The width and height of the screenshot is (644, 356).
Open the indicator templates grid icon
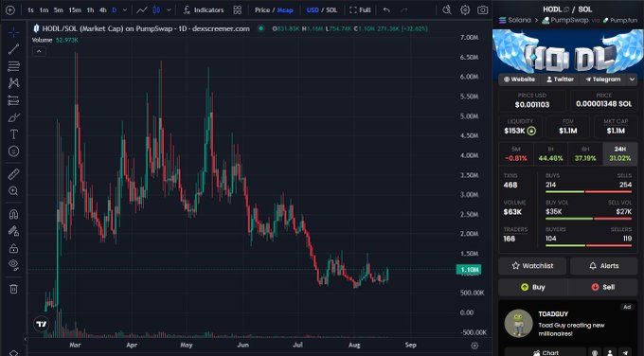[x=238, y=9]
